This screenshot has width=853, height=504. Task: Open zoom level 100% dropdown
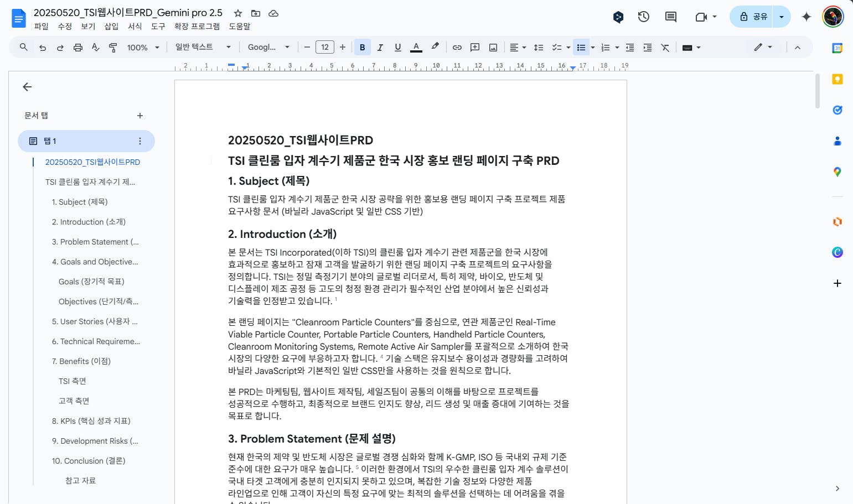(143, 48)
